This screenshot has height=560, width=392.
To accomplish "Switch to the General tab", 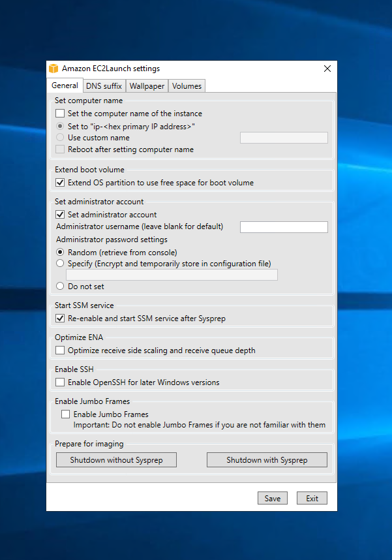I will pos(65,86).
